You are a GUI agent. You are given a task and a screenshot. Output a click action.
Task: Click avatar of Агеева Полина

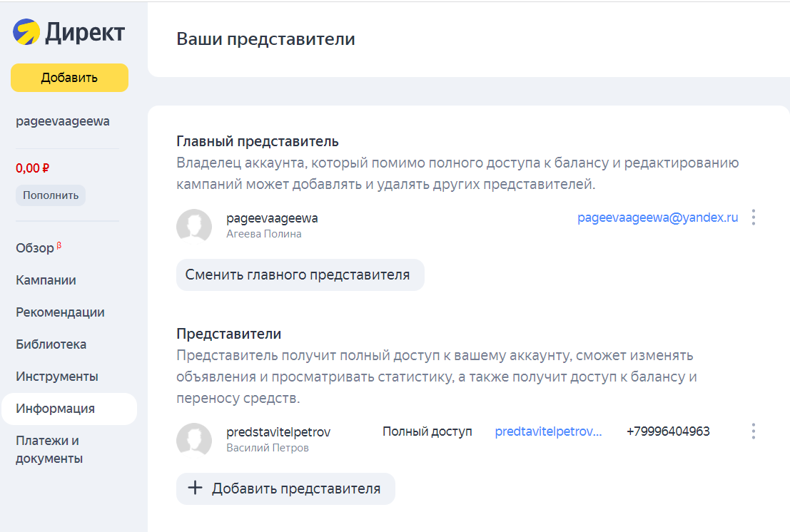click(x=194, y=226)
